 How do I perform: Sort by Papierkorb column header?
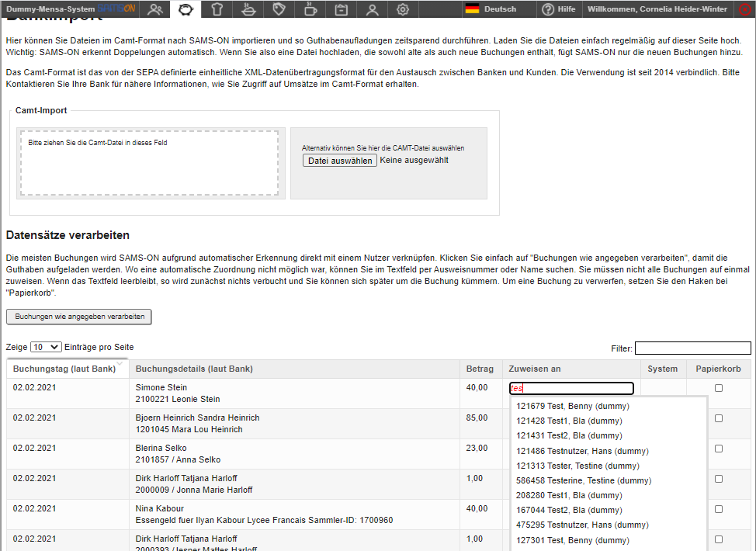(x=719, y=369)
